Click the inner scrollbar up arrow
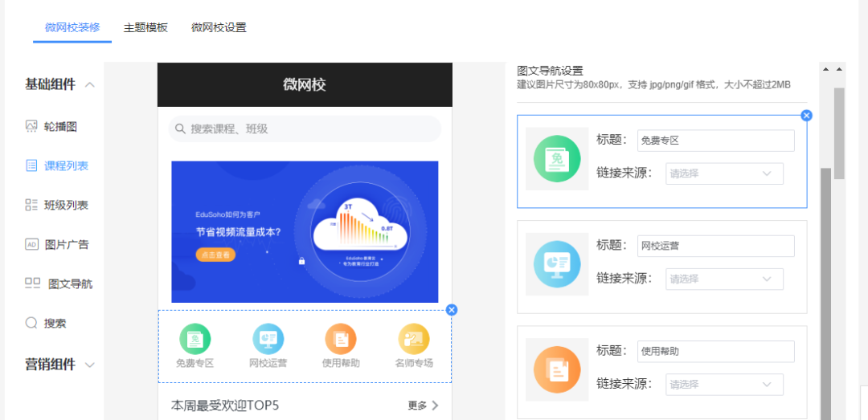The width and height of the screenshot is (868, 420). click(x=826, y=69)
